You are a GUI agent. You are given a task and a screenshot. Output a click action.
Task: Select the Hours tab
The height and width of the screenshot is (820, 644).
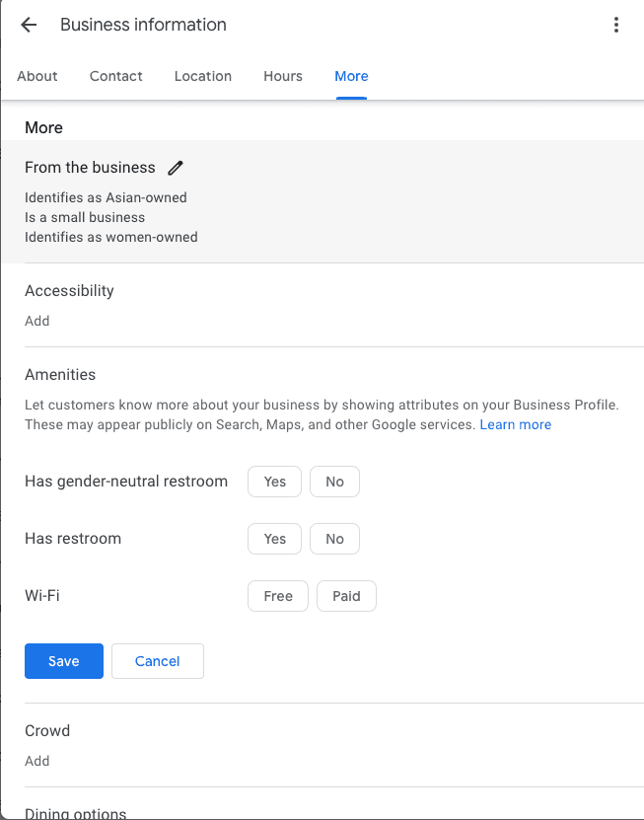(283, 76)
